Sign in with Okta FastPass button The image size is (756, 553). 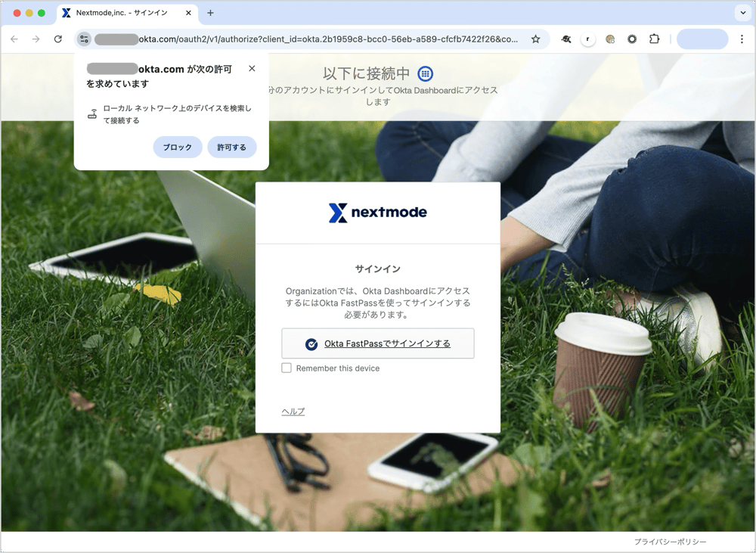pos(378,343)
